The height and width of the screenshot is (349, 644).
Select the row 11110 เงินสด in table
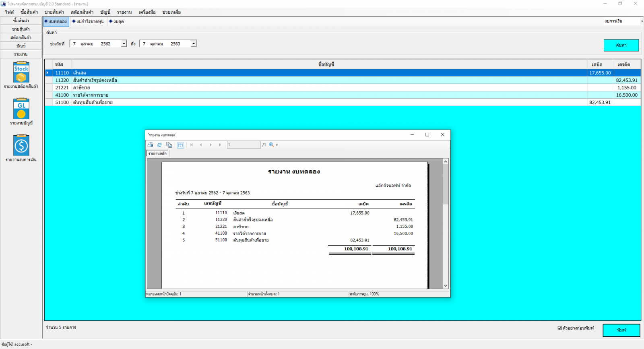(x=343, y=73)
